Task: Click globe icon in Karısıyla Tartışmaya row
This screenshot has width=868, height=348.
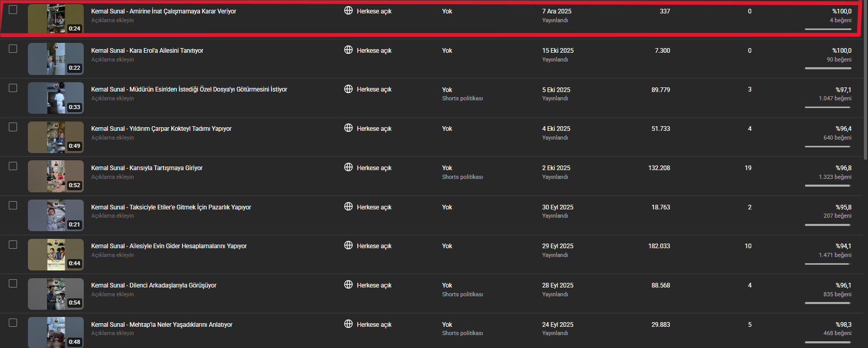Action: [x=348, y=167]
